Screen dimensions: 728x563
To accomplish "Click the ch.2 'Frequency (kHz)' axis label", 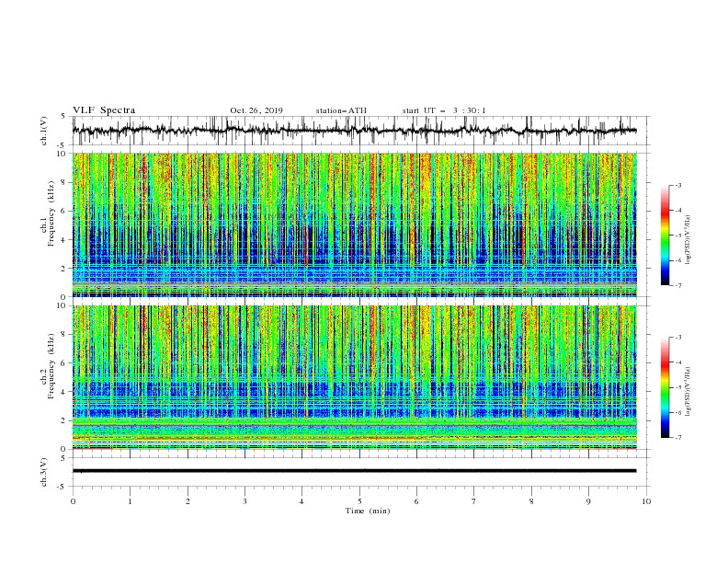I will pyautogui.click(x=51, y=366).
